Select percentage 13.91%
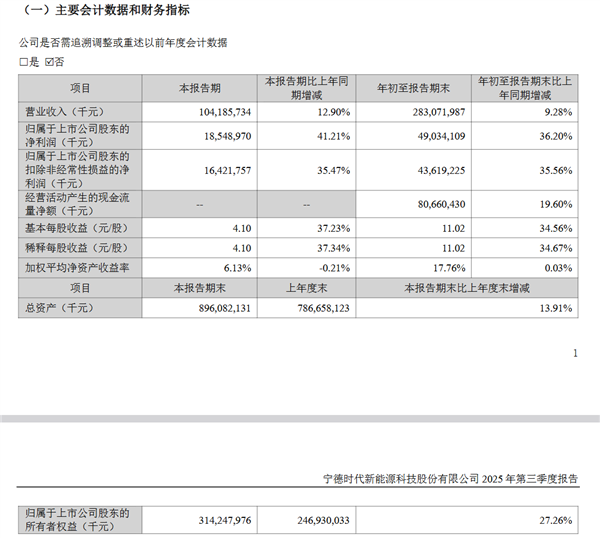Image resolution: width=600 pixels, height=538 pixels. click(x=556, y=308)
